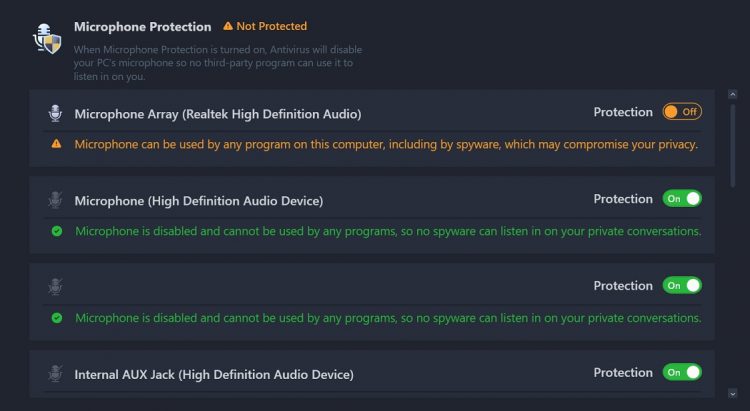Click the scrollbar up arrow

click(733, 94)
